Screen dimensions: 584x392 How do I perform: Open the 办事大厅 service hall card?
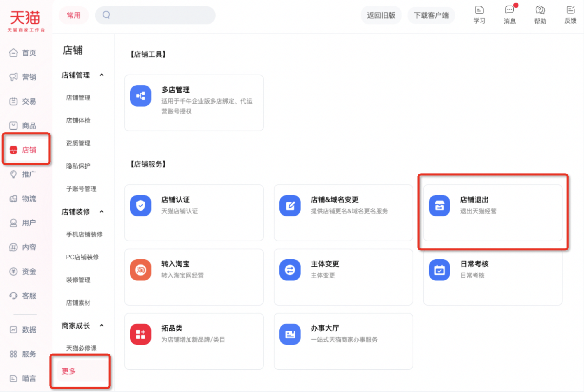tap(343, 341)
